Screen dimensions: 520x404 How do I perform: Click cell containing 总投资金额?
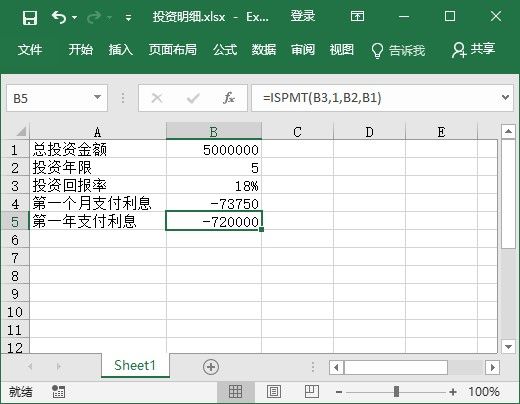click(x=98, y=149)
